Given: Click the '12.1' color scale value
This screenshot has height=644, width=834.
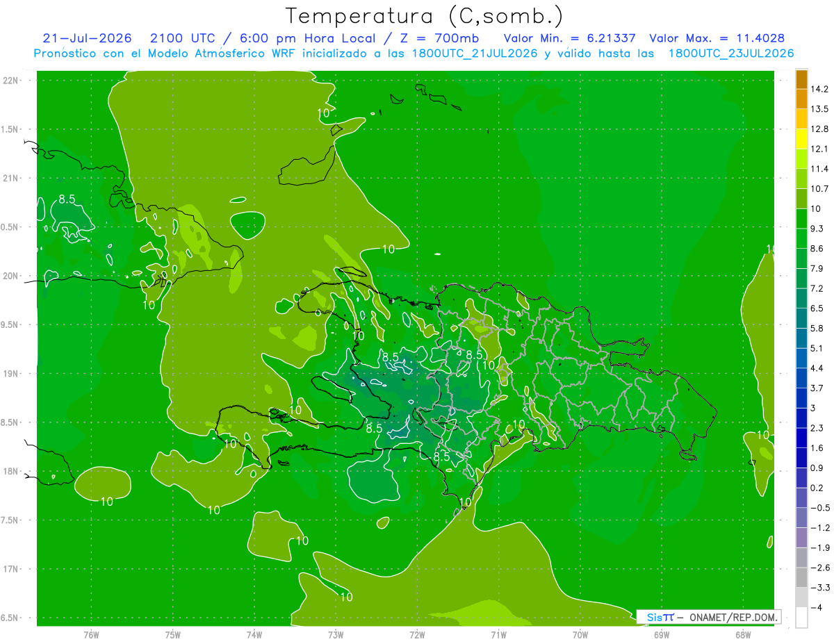Looking at the screenshot, I should (x=819, y=149).
